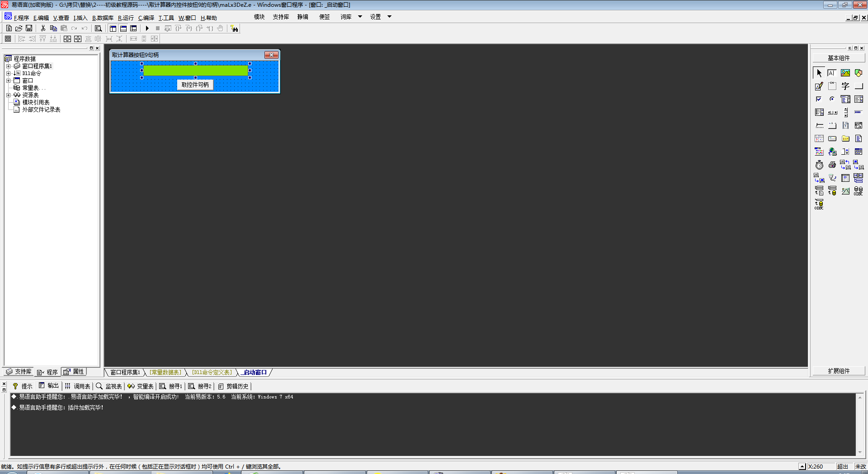
Task: Click the 静编 toolbar button
Action: pyautogui.click(x=302, y=17)
